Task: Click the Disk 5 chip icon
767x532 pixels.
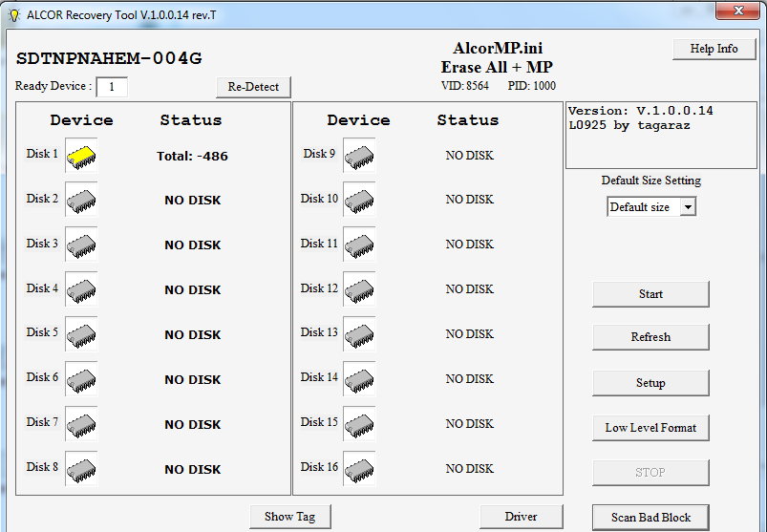Action: (x=81, y=334)
